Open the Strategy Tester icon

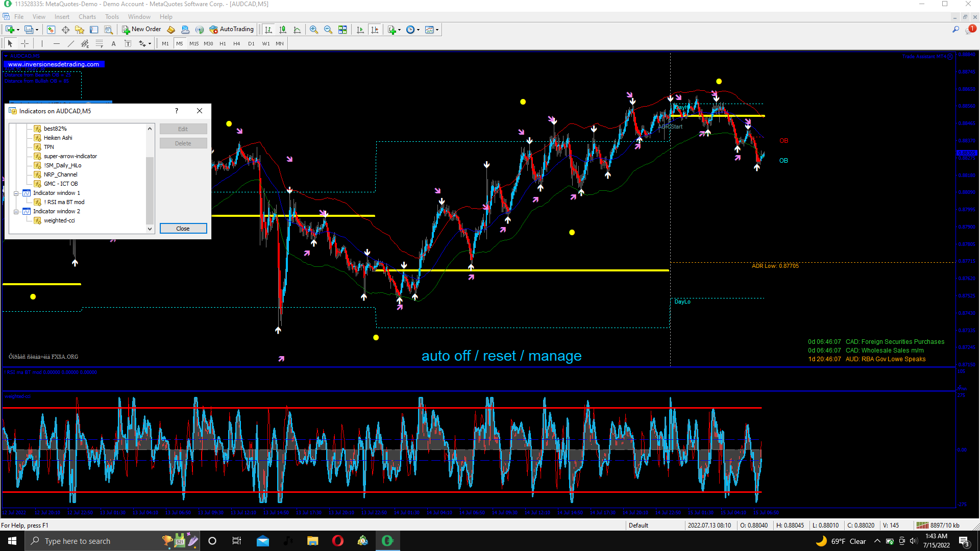tap(108, 30)
